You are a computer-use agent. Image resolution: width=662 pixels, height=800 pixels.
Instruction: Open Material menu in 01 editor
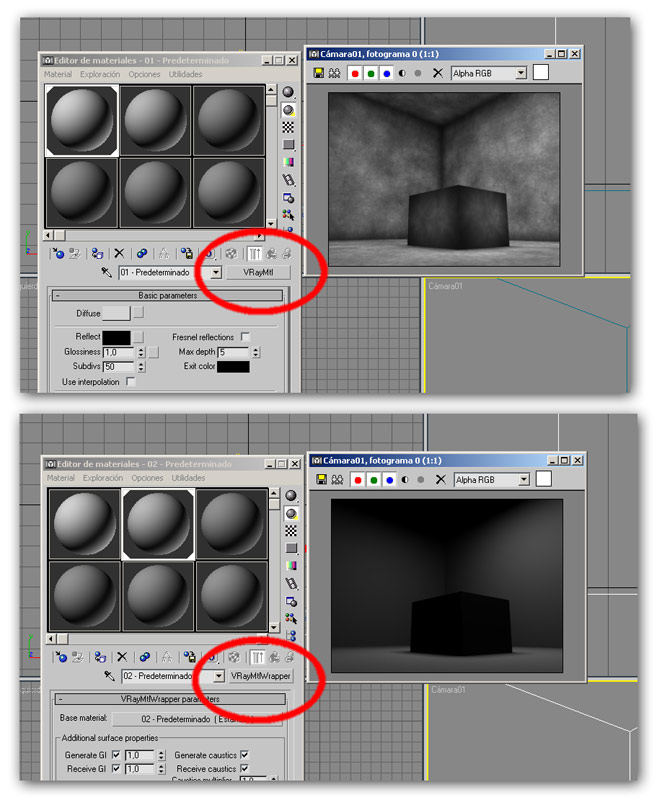coord(58,74)
